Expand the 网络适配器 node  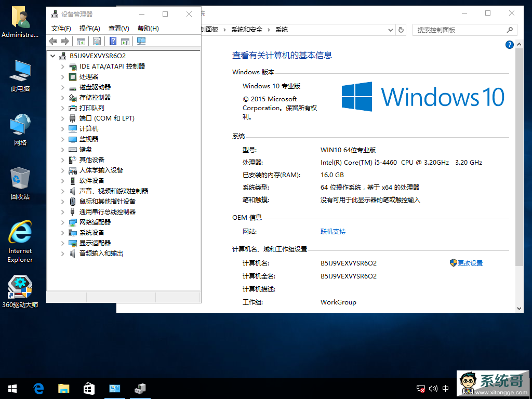pyautogui.click(x=62, y=222)
